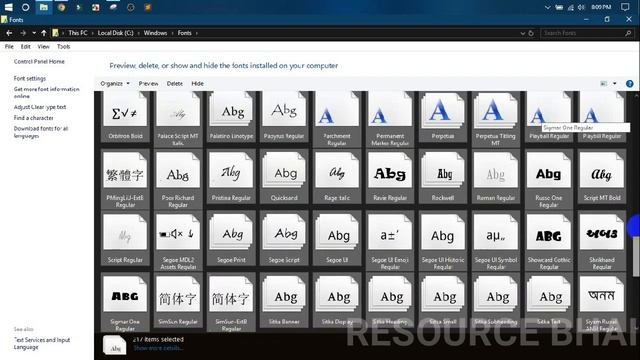The image size is (640, 360).
Task: Select the Sitka Text font
Action: pos(549,300)
